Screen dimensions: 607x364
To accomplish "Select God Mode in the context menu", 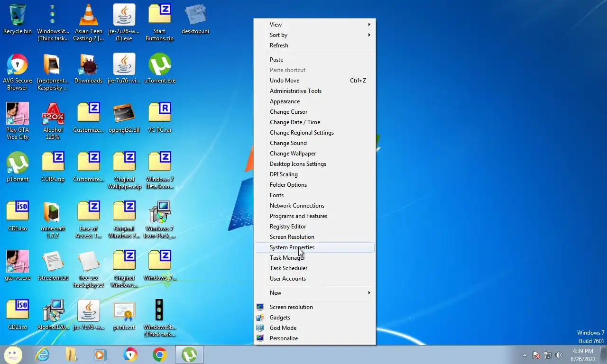I will (x=315, y=328).
